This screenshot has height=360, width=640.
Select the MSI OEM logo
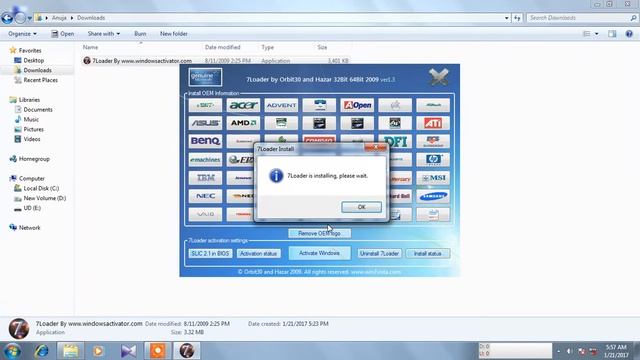433,178
